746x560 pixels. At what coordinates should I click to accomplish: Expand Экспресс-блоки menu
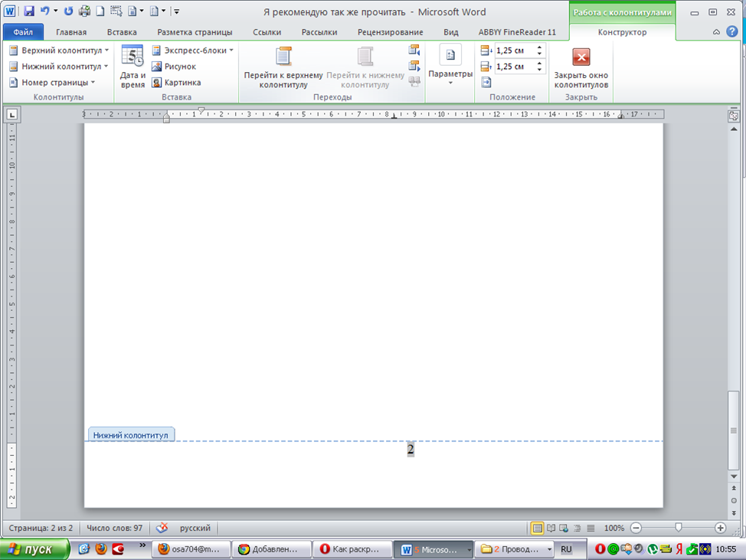193,51
